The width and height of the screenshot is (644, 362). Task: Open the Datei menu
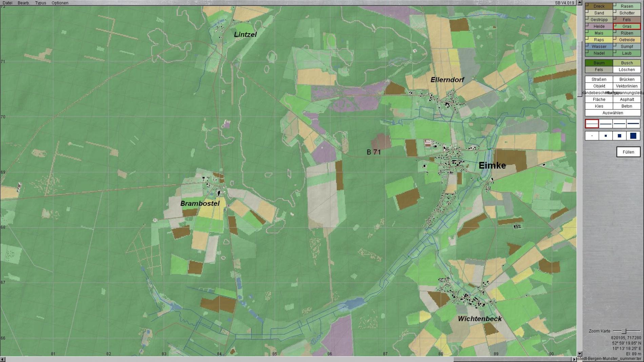[7, 3]
